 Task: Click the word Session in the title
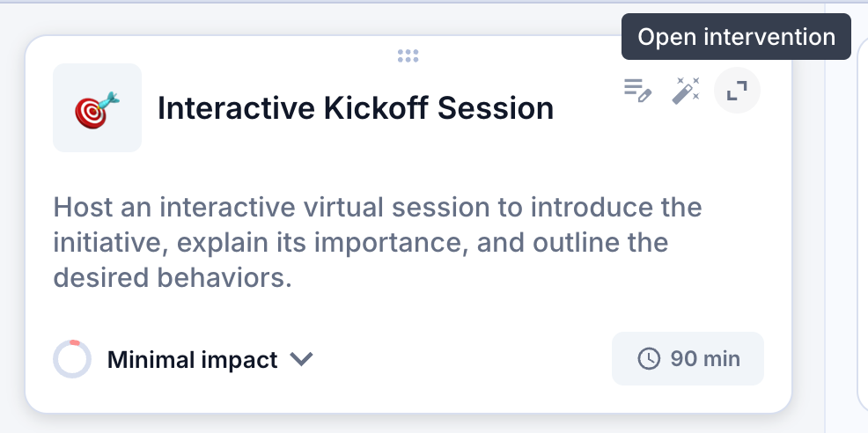coord(496,108)
